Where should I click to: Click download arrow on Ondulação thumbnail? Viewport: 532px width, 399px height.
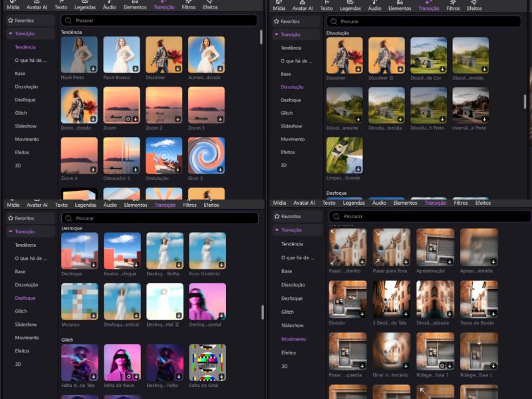(x=178, y=170)
